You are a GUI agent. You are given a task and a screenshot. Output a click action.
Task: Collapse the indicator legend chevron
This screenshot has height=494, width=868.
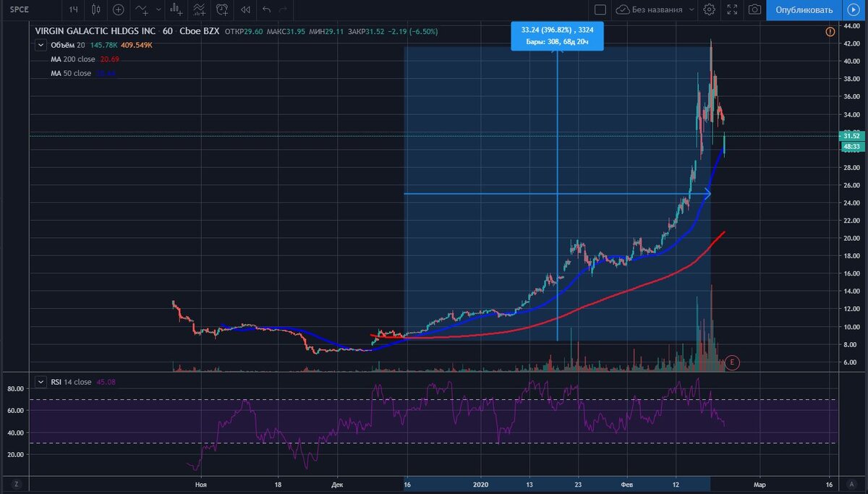pos(40,45)
